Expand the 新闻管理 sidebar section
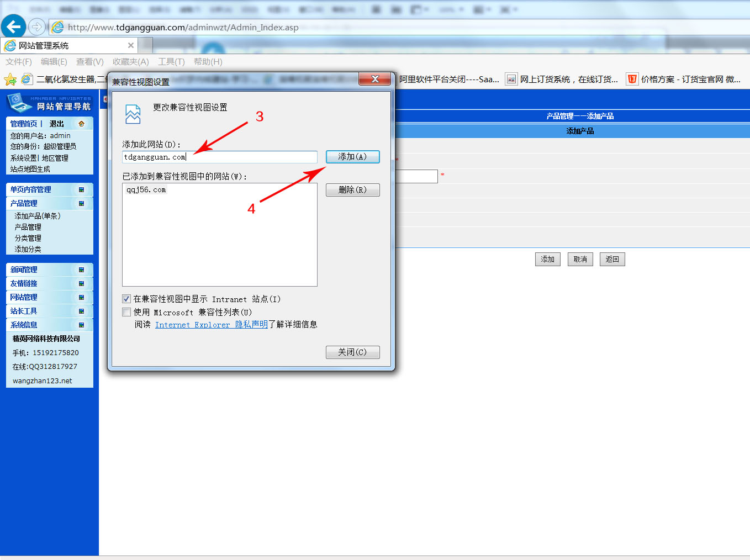Viewport: 750px width, 560px height. [x=81, y=270]
